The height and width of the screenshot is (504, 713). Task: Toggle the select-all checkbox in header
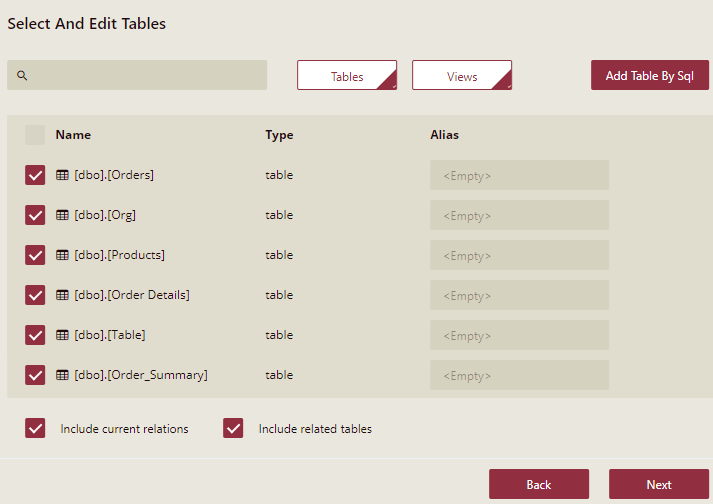(35, 135)
